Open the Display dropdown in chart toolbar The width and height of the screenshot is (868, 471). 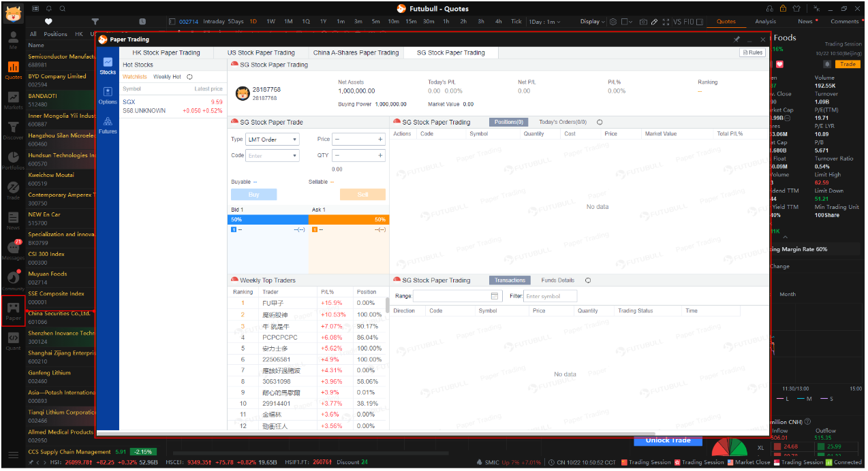click(593, 22)
